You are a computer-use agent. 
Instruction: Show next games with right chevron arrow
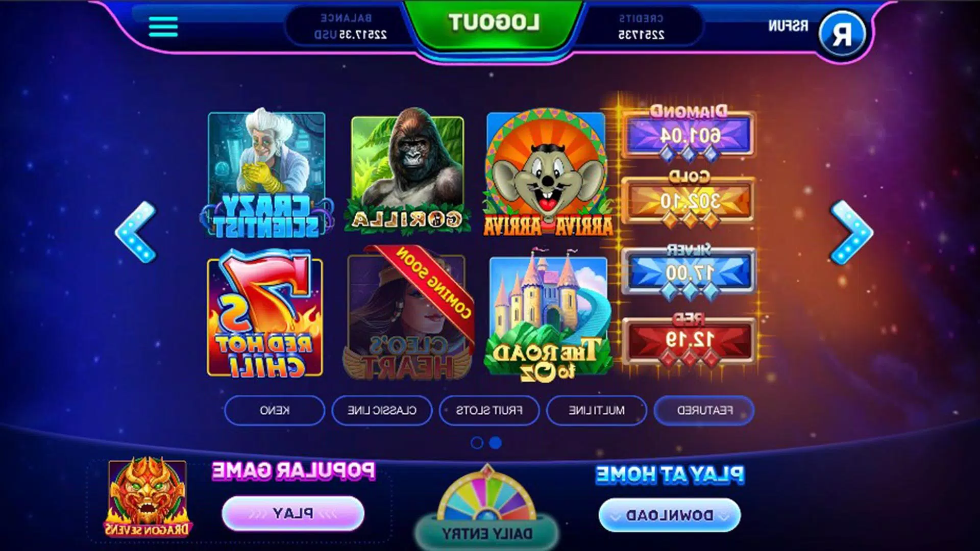pos(851,232)
